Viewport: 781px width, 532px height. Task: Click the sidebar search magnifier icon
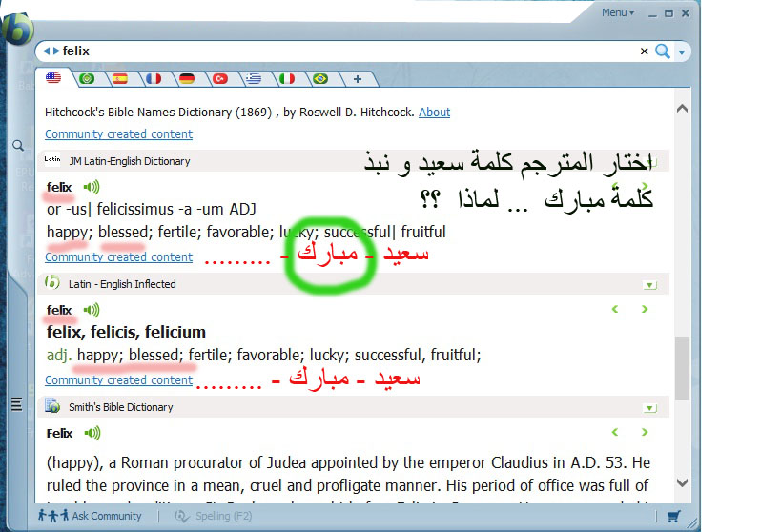(x=17, y=146)
